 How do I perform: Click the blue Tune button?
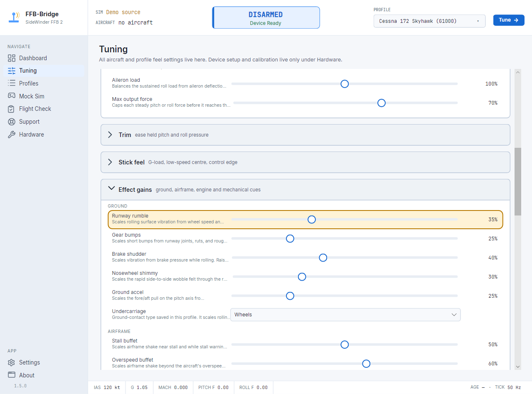point(509,20)
